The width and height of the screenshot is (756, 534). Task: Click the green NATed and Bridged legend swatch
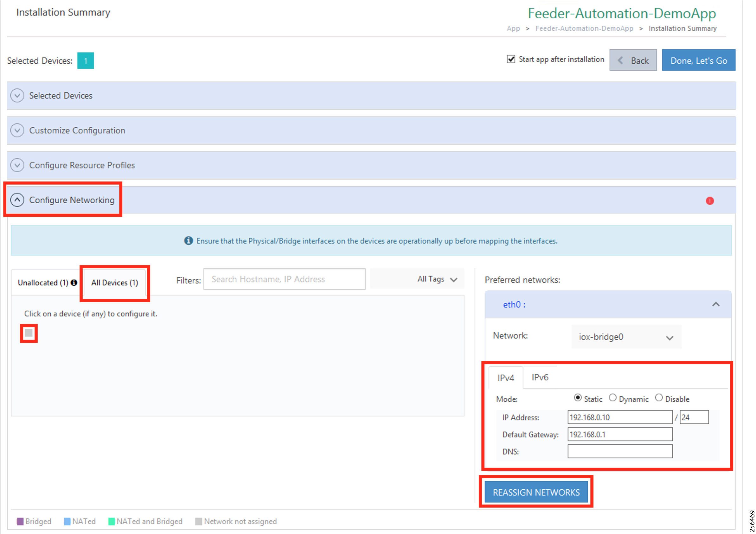(112, 522)
